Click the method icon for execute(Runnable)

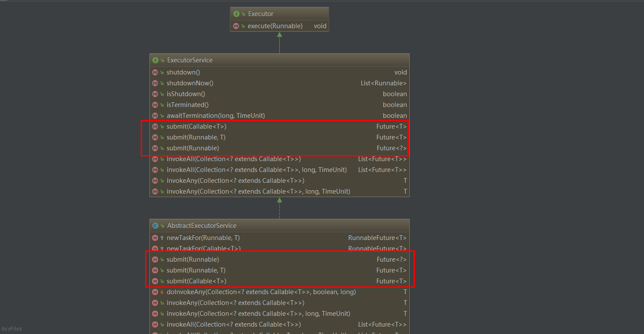pyautogui.click(x=236, y=26)
